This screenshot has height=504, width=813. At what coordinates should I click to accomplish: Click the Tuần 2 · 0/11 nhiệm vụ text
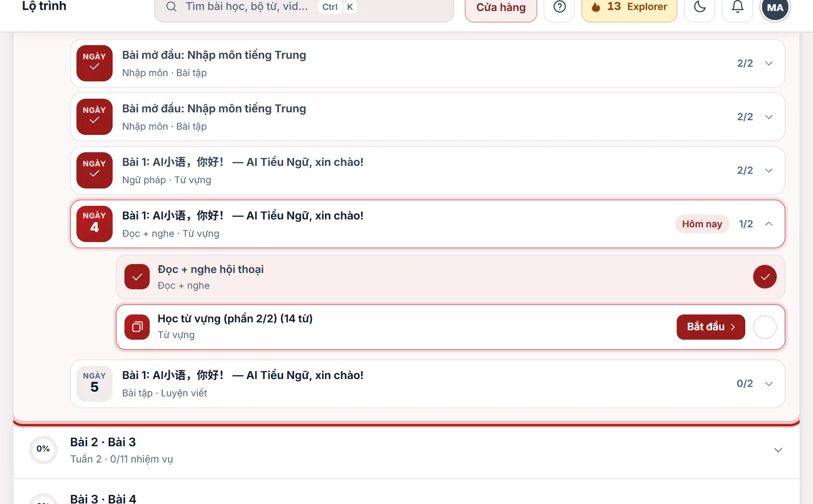click(121, 459)
